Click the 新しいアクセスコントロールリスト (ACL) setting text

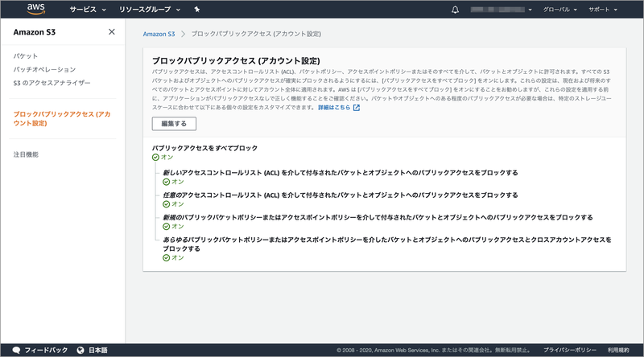[x=340, y=173]
